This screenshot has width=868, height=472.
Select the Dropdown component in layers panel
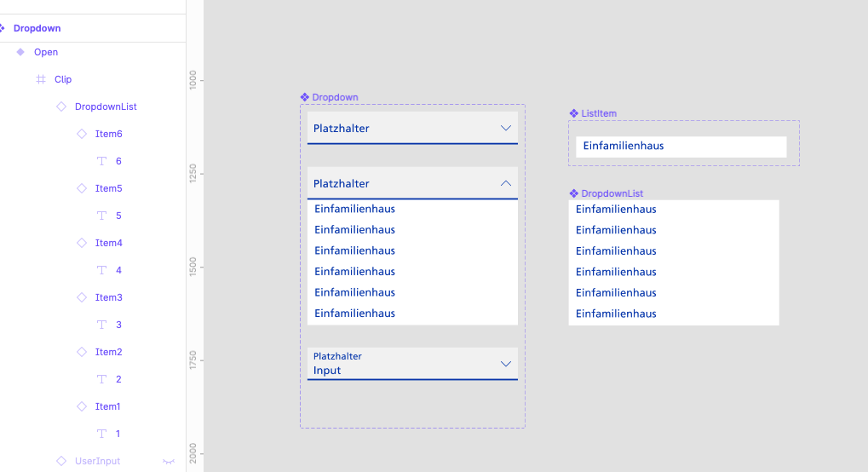(x=37, y=28)
